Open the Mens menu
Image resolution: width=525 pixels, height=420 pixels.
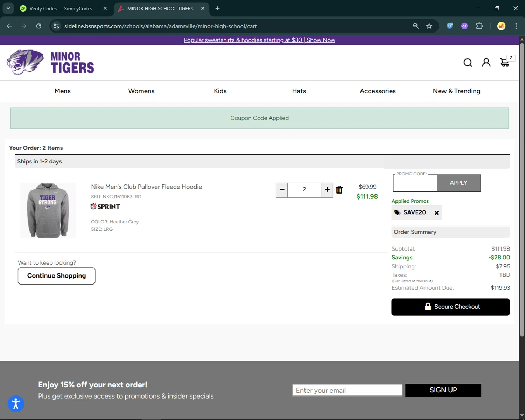click(x=63, y=91)
